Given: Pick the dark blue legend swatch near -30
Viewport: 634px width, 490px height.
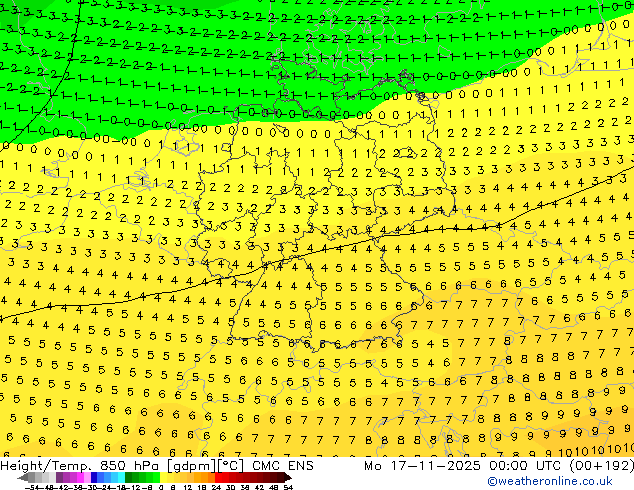Looking at the screenshot, I should 94,477.
